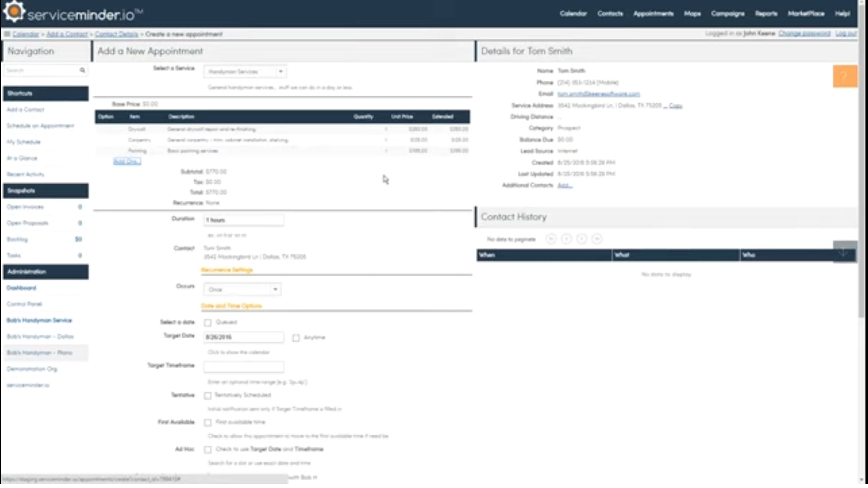
Task: Open the Select a Service dropdown
Action: [245, 71]
